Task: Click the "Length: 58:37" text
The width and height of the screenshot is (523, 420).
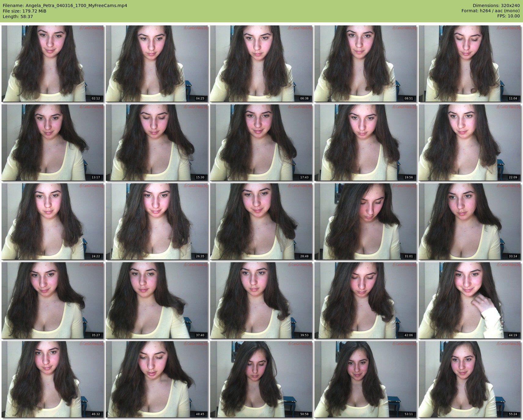Action: pyautogui.click(x=18, y=17)
